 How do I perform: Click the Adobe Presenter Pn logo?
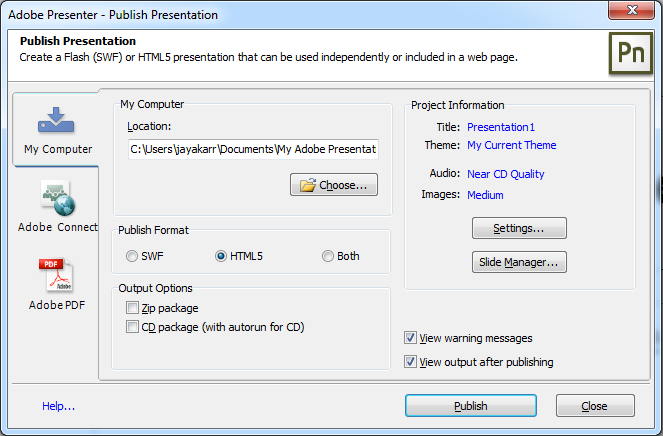[630, 52]
